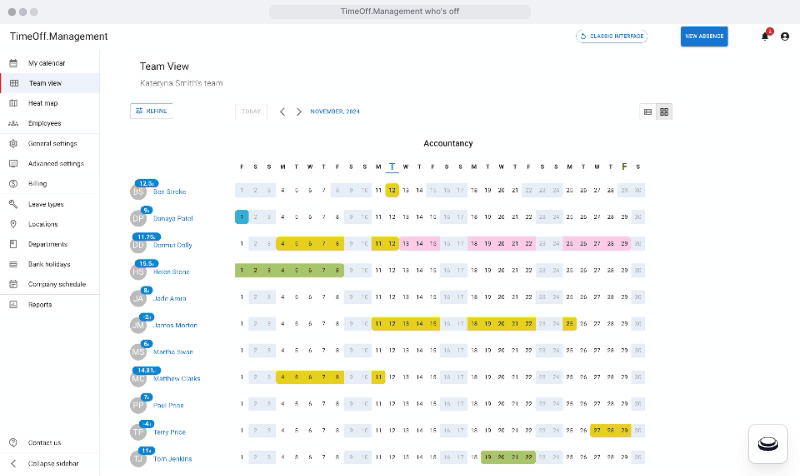Click Helen Stone's green leave bar

pos(289,270)
